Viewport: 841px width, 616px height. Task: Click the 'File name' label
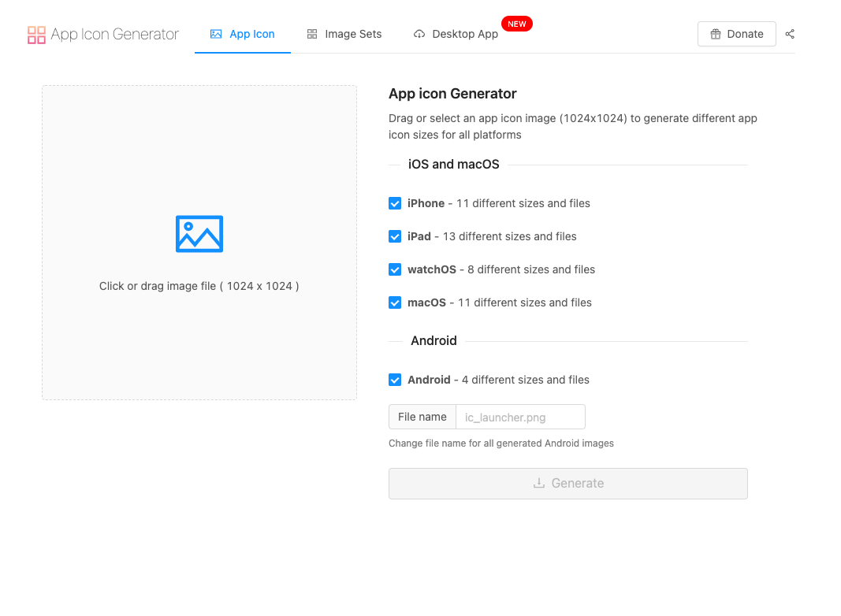pos(422,417)
